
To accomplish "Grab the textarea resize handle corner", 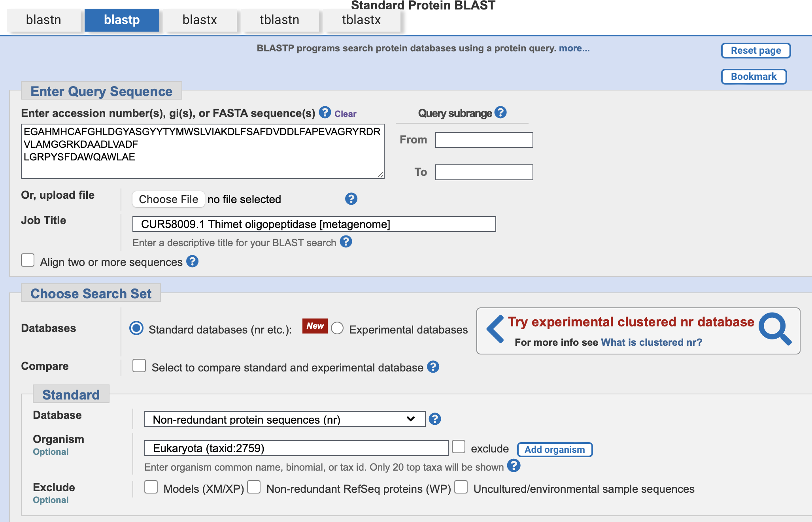I will click(x=380, y=175).
